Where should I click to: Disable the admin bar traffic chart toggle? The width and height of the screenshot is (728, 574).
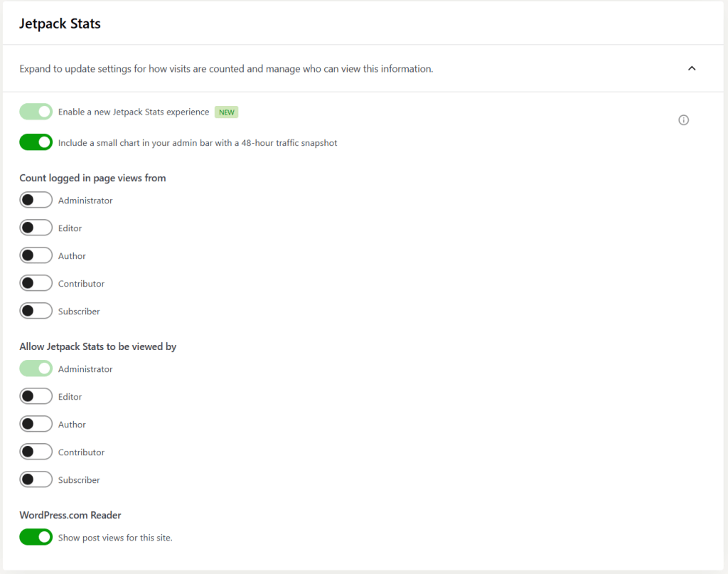point(36,142)
